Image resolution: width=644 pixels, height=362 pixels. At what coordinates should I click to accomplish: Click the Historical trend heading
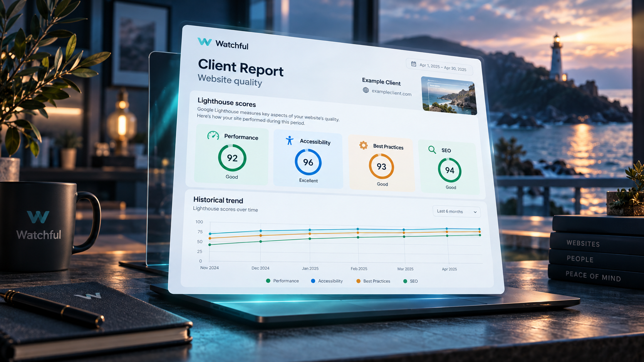[x=218, y=200]
